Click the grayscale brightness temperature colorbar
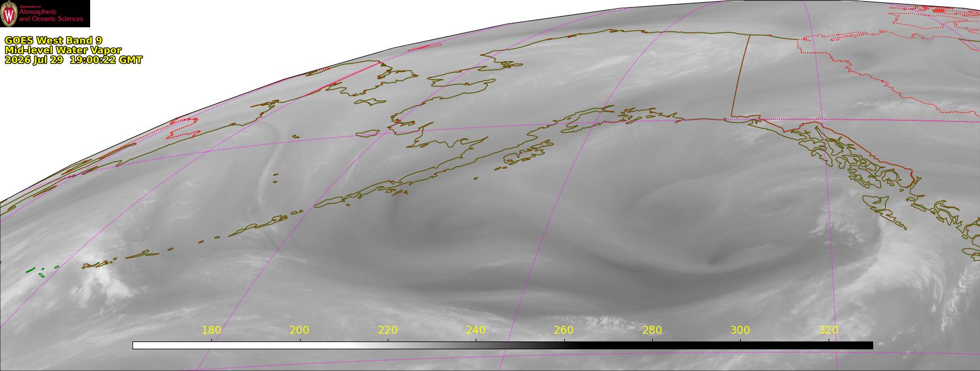The height and width of the screenshot is (371, 980). [503, 345]
